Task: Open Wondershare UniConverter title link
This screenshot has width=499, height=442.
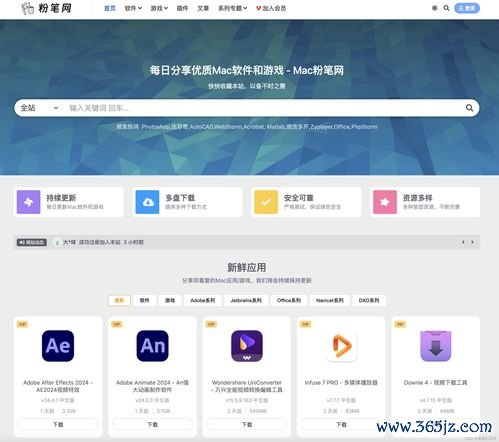Action: coord(247,386)
